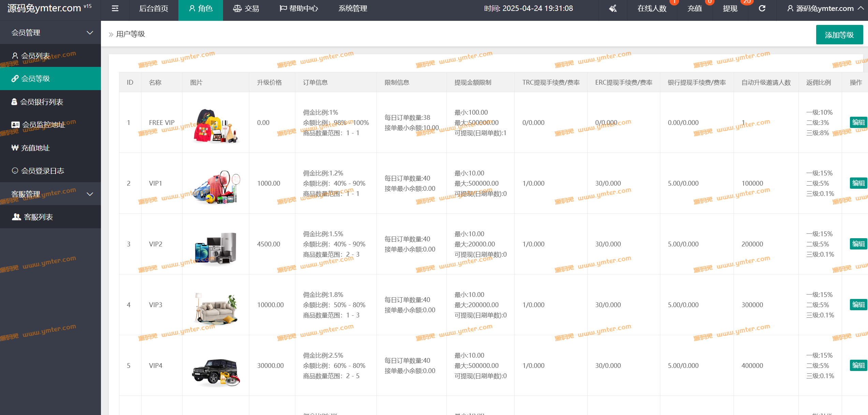Open 会员登录日志 in the sidebar
This screenshot has width=868, height=415.
click(x=50, y=171)
